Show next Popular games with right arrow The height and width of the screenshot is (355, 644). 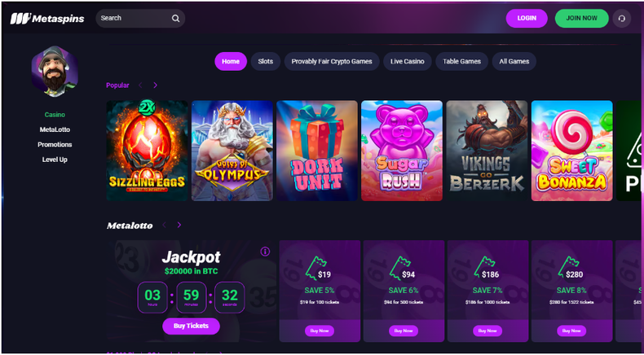coord(155,85)
